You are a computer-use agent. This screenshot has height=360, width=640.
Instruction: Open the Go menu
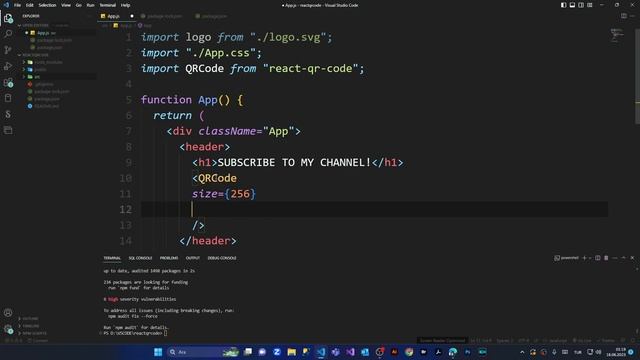[78, 5]
